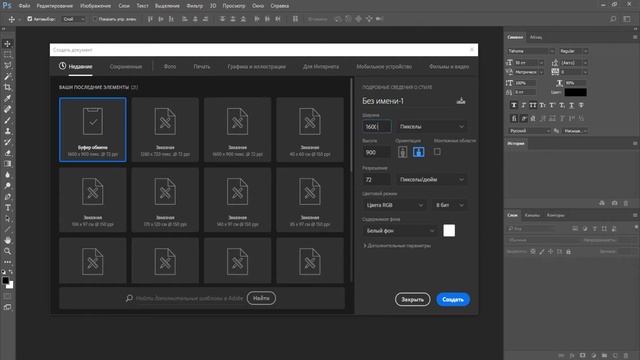Open the Файл menu

tap(24, 6)
